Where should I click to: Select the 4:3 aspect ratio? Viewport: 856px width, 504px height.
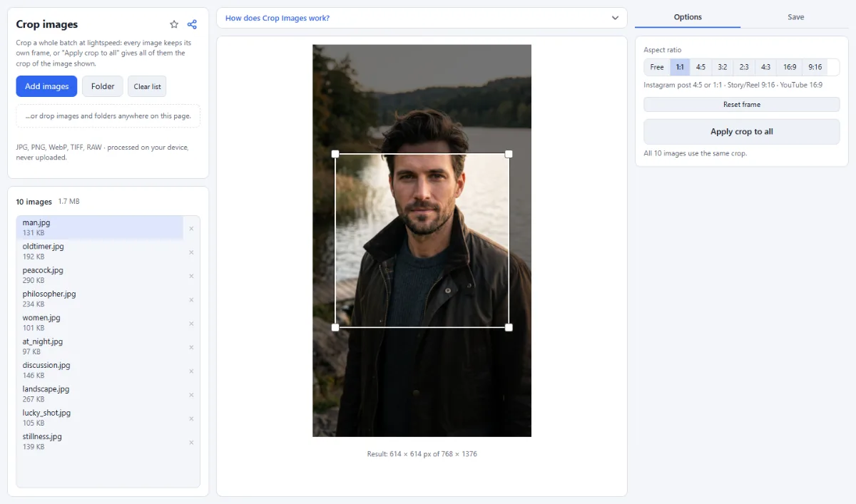[765, 67]
